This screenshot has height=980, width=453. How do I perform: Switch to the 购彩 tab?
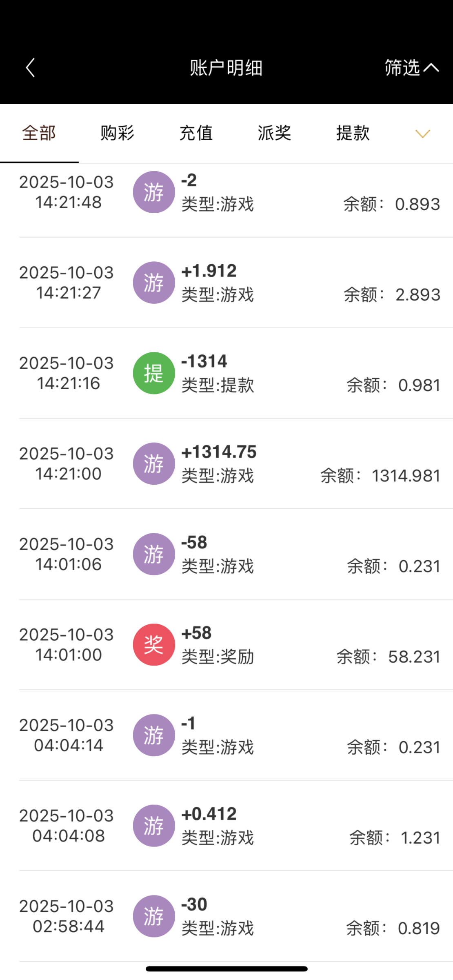coord(117,133)
